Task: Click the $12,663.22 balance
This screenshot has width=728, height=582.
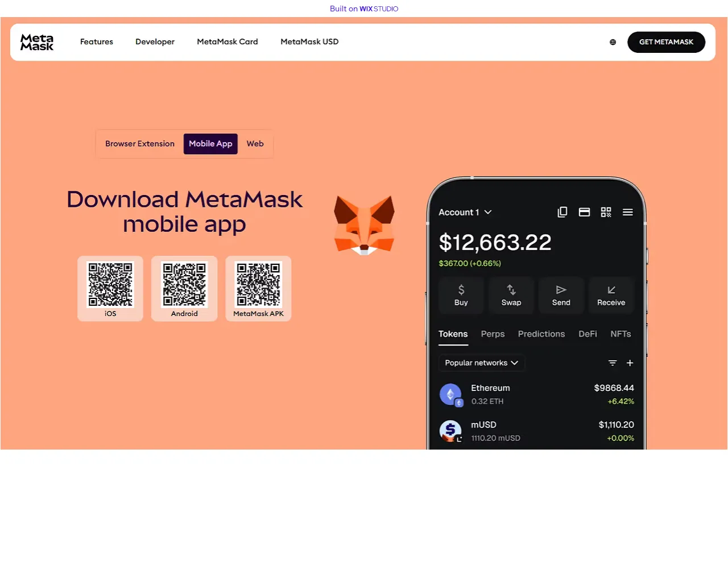Action: [495, 243]
